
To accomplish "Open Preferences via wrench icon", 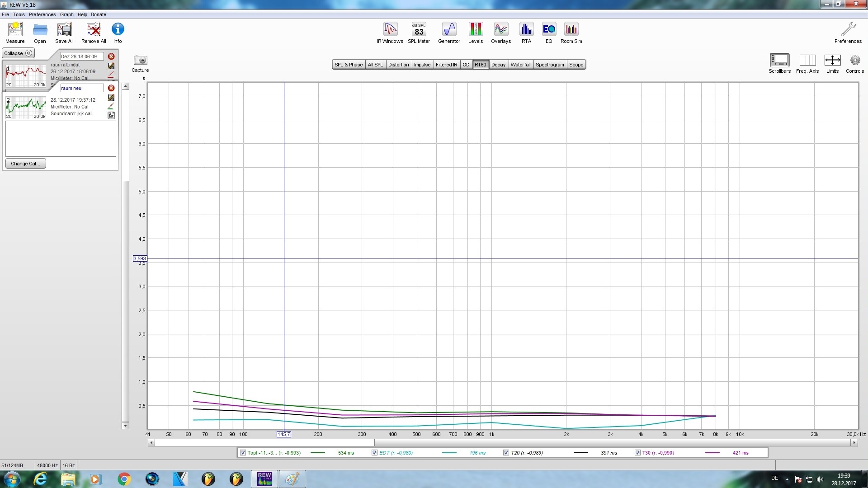I will [x=848, y=33].
